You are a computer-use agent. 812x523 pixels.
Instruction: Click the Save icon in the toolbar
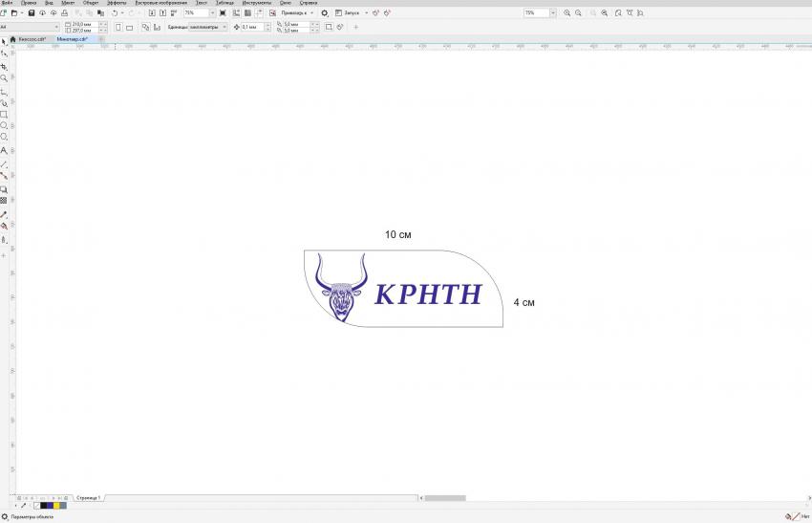click(x=31, y=13)
